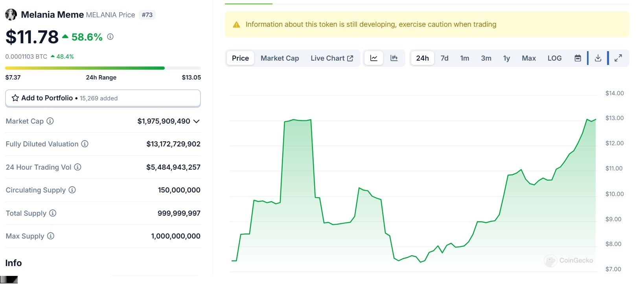
Task: Click the 24h Range progress bar
Action: 103,68
